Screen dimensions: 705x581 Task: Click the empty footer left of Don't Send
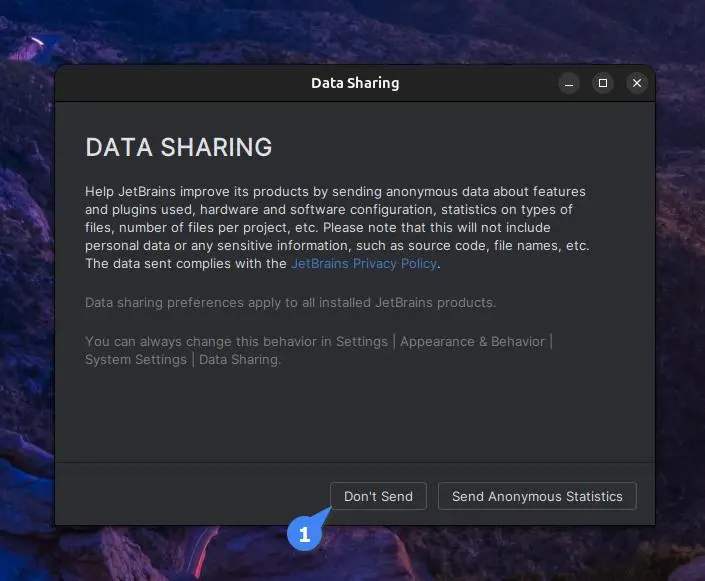(192, 495)
